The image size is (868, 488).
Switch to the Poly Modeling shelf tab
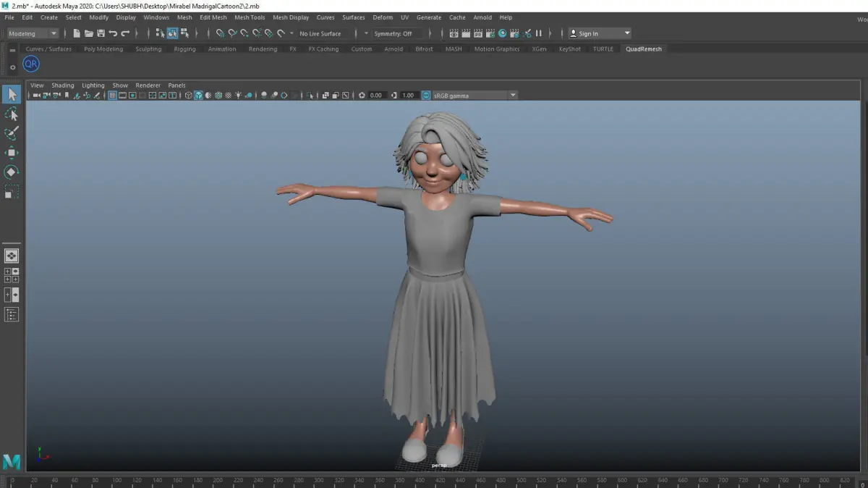(x=103, y=49)
